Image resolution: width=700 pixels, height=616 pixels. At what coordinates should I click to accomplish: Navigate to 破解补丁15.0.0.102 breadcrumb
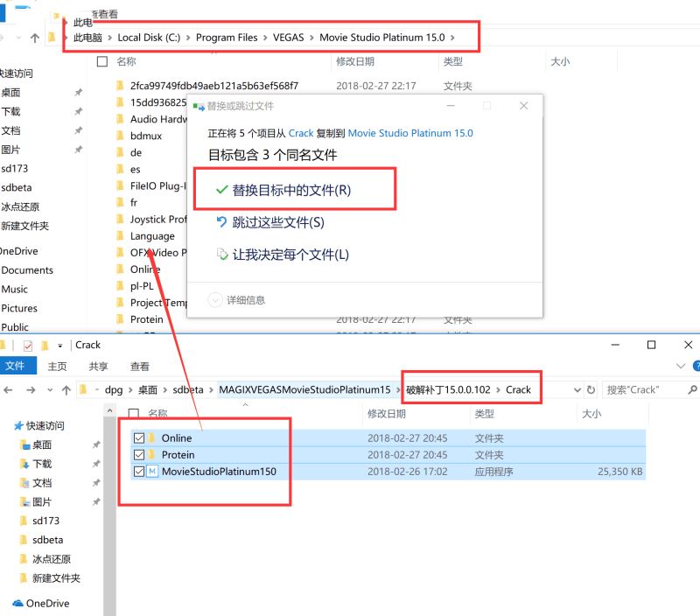tap(448, 389)
